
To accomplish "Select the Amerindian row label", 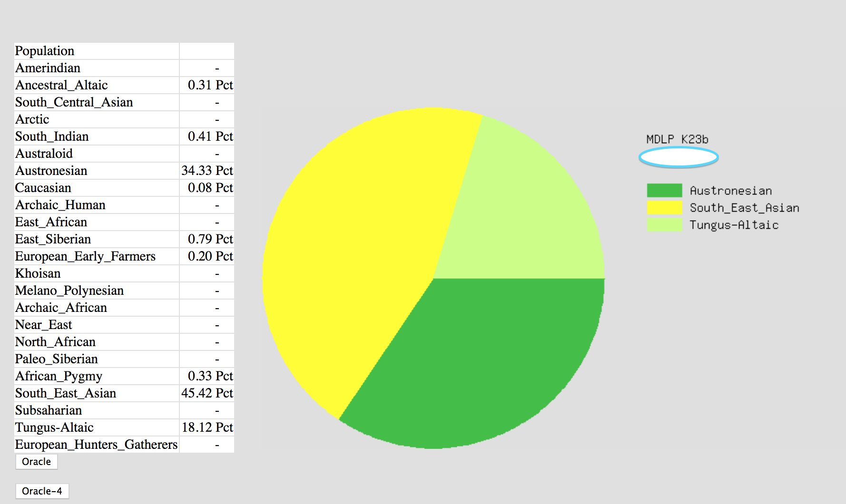I will pos(48,68).
